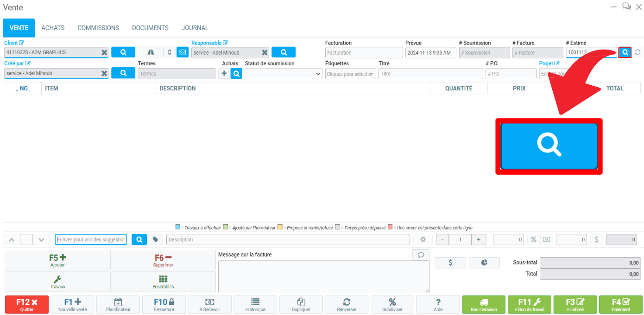The width and height of the screenshot is (644, 315).
Task: Click the tag icon beside item search
Action: [155, 239]
